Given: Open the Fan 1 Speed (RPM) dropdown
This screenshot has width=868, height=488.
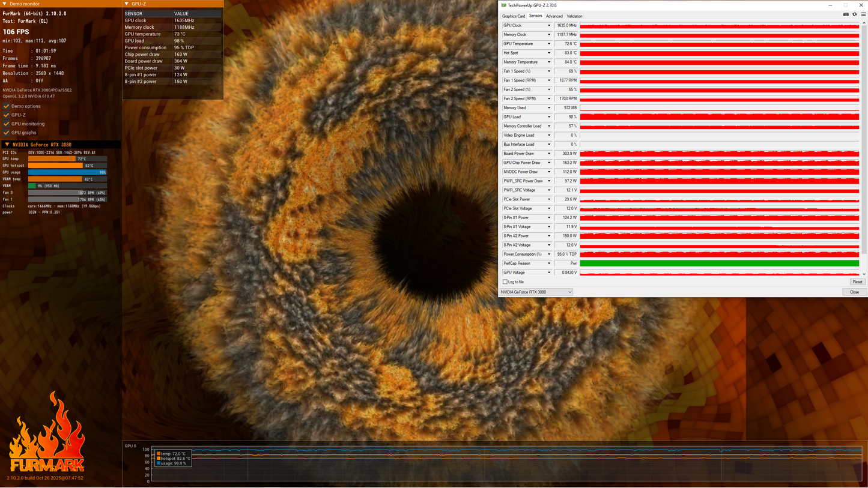Looking at the screenshot, I should [548, 80].
